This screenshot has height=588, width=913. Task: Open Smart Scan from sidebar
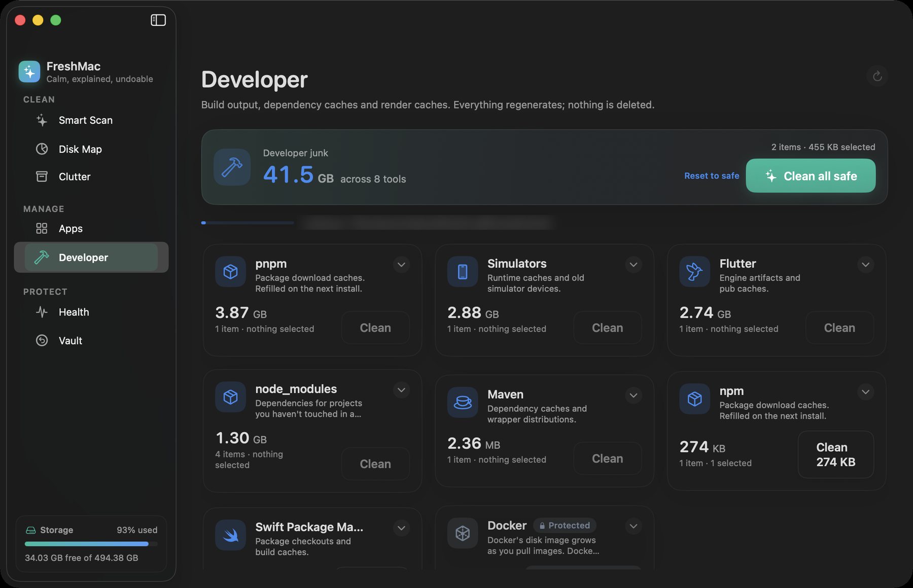[91, 120]
